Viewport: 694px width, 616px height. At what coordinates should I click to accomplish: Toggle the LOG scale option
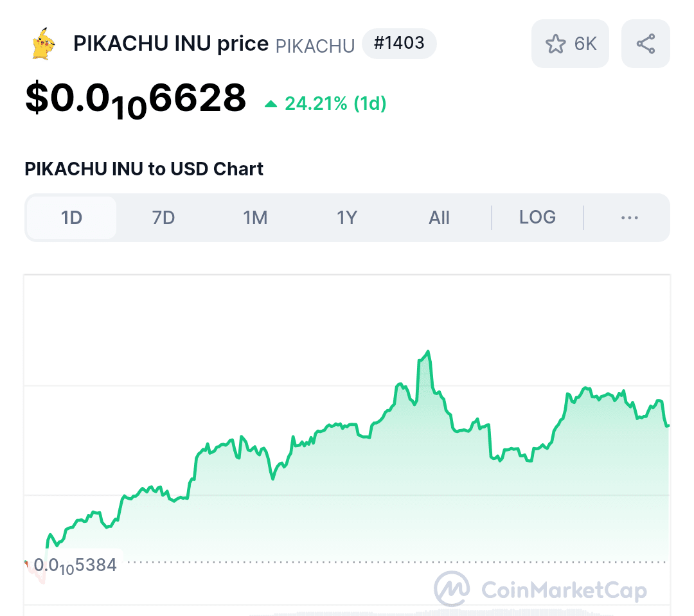[x=537, y=217]
